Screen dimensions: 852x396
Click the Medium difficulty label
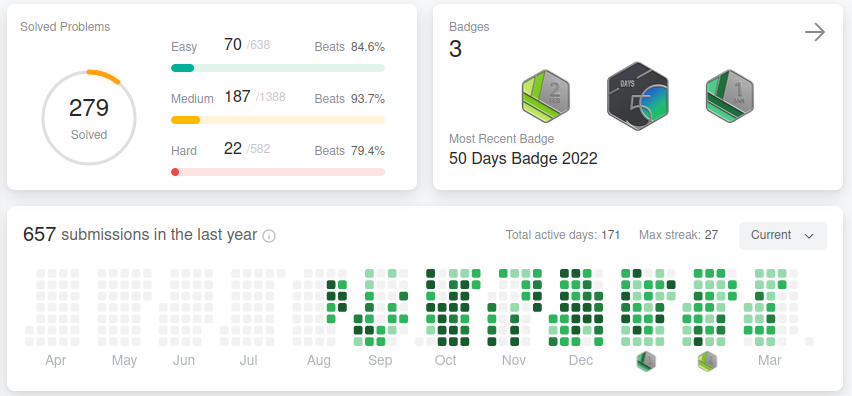192,99
